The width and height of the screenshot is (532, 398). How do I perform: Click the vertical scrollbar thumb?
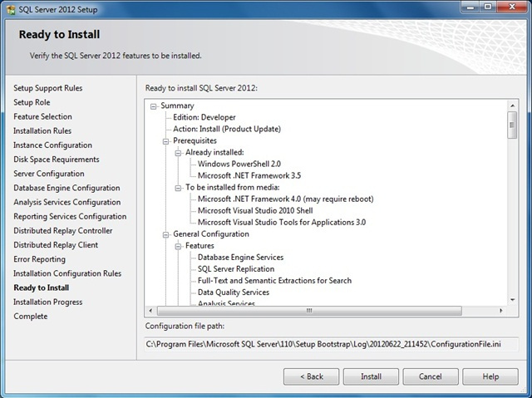tap(512, 125)
